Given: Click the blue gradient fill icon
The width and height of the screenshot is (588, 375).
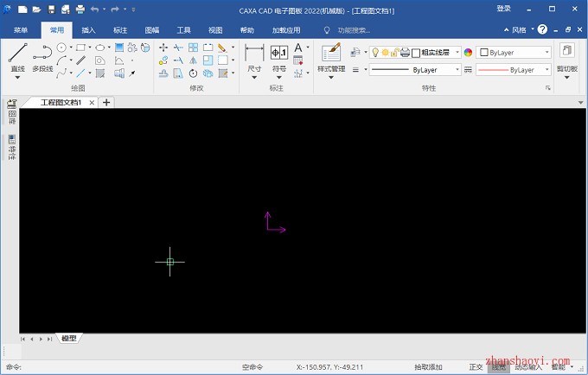Looking at the screenshot, I should (x=119, y=48).
